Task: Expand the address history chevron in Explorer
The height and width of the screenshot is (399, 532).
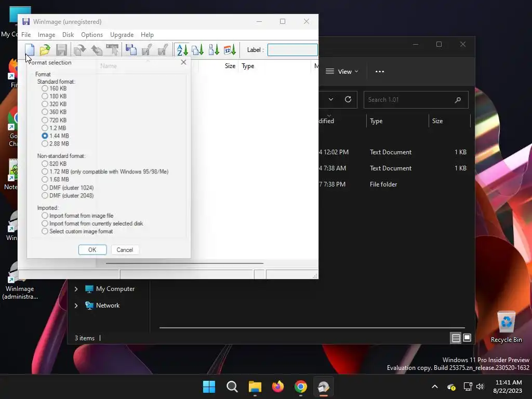Action: pyautogui.click(x=331, y=99)
